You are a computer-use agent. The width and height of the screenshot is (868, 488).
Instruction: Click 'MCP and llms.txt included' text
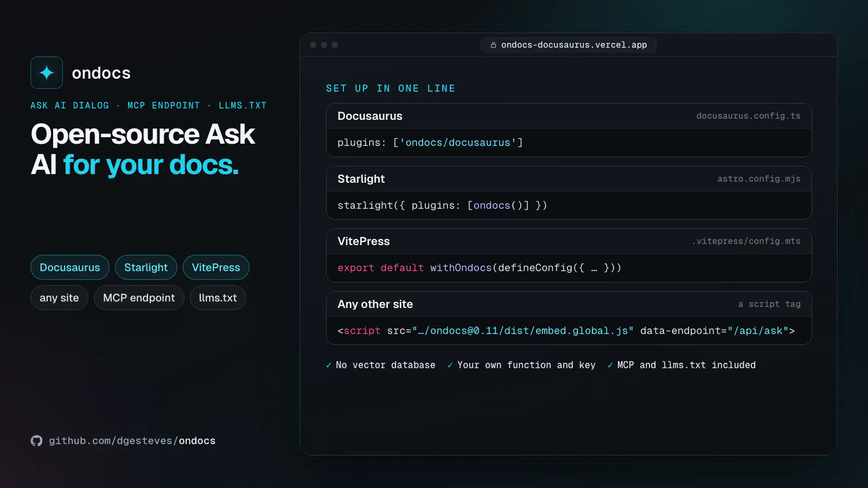point(686,365)
